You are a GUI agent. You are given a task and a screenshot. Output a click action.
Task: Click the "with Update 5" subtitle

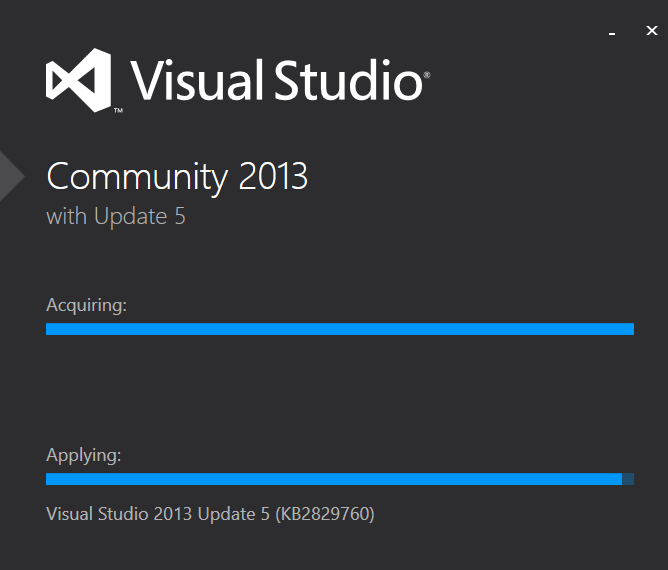(x=116, y=216)
